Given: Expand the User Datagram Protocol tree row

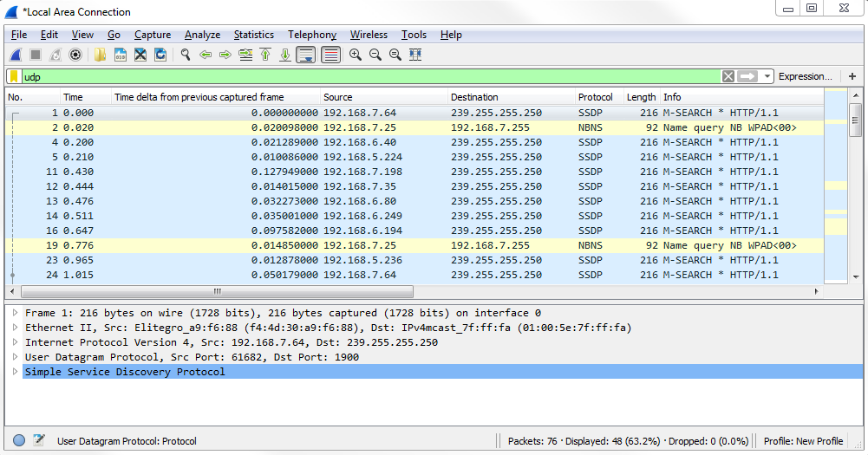Looking at the screenshot, I should click(x=15, y=357).
